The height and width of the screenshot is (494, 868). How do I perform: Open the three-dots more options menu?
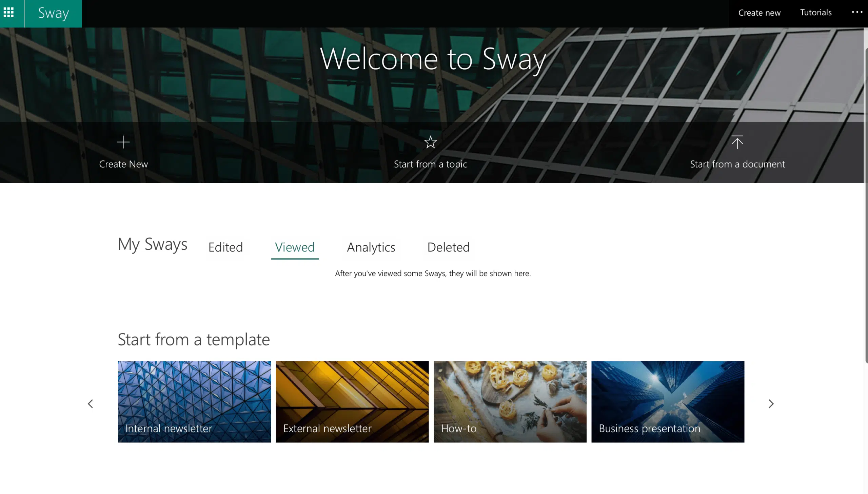click(x=857, y=12)
